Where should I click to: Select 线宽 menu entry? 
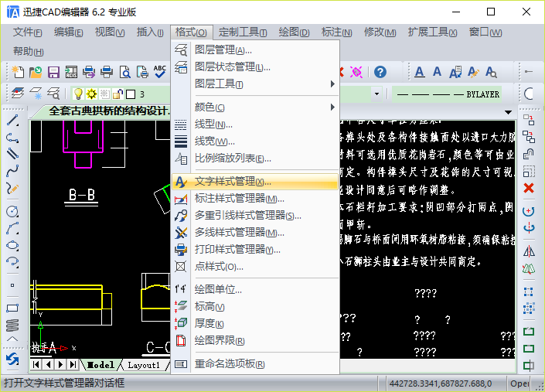point(255,141)
